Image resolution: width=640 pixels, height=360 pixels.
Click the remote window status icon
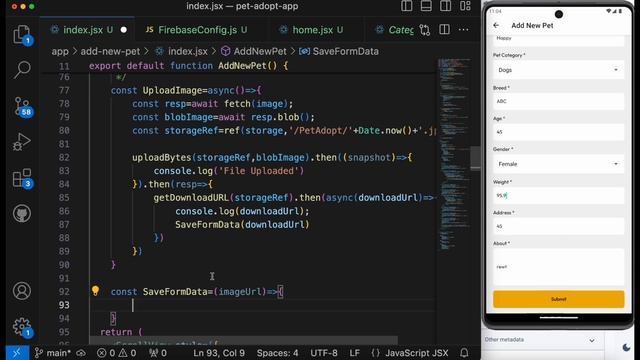pyautogui.click(x=17, y=353)
